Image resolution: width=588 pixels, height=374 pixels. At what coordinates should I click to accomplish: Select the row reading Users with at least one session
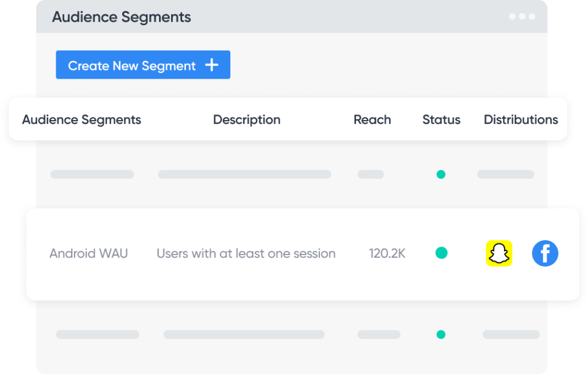246,253
